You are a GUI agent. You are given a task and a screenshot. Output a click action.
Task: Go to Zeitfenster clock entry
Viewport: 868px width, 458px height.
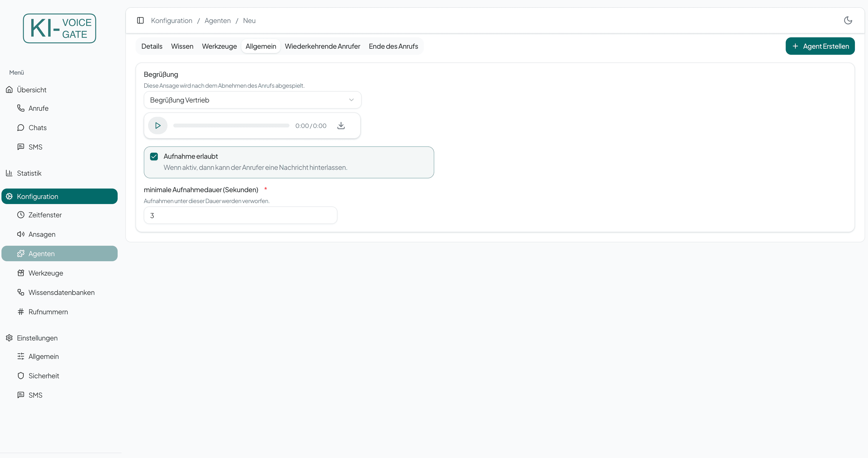tap(45, 215)
